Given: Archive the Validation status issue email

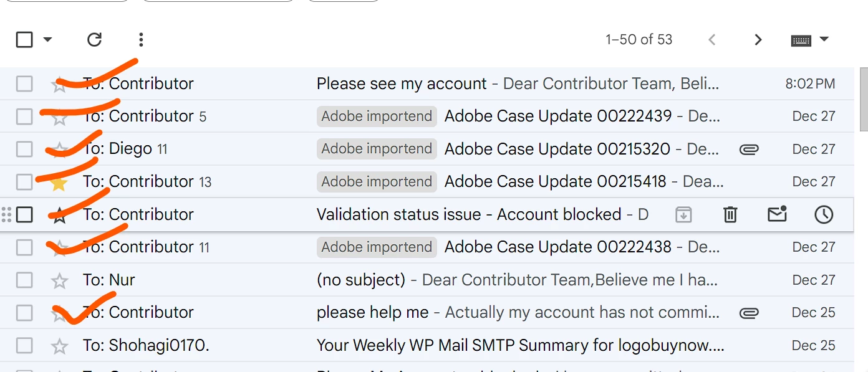Looking at the screenshot, I should click(x=683, y=215).
